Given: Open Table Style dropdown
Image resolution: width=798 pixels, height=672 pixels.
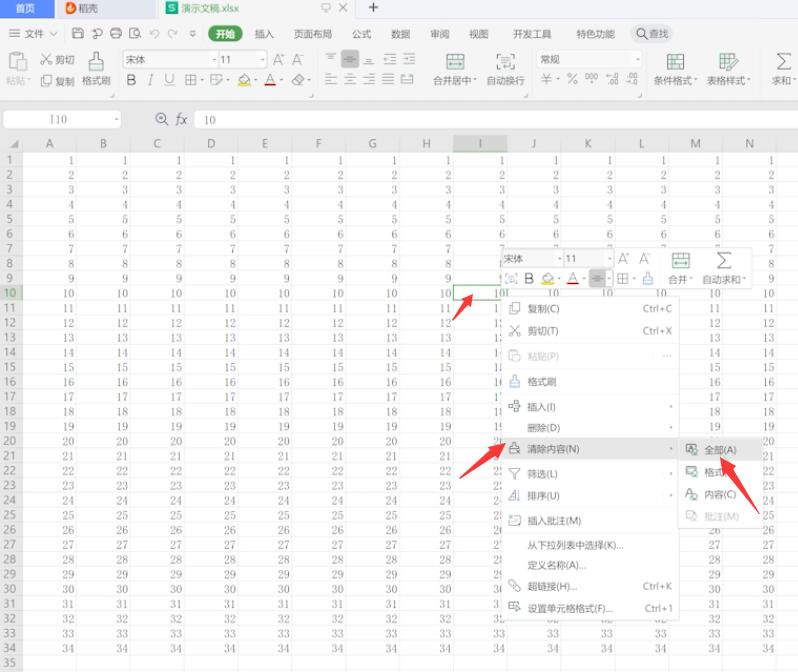Looking at the screenshot, I should click(x=728, y=69).
